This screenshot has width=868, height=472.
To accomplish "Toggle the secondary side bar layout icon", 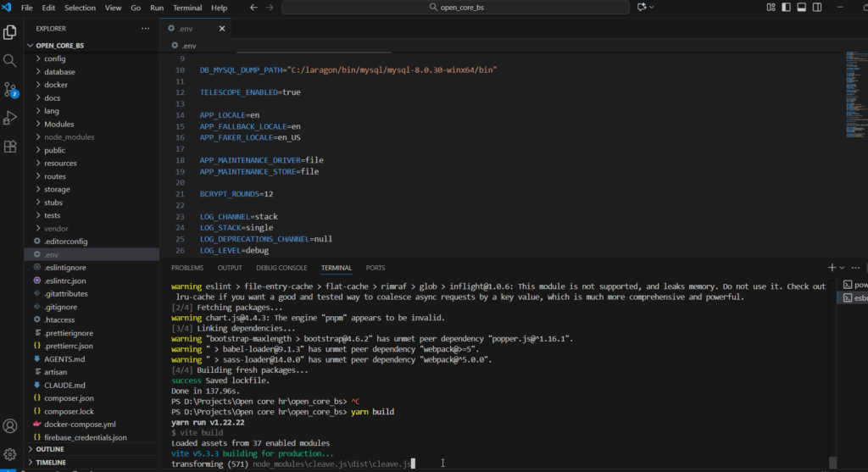I will point(815,8).
